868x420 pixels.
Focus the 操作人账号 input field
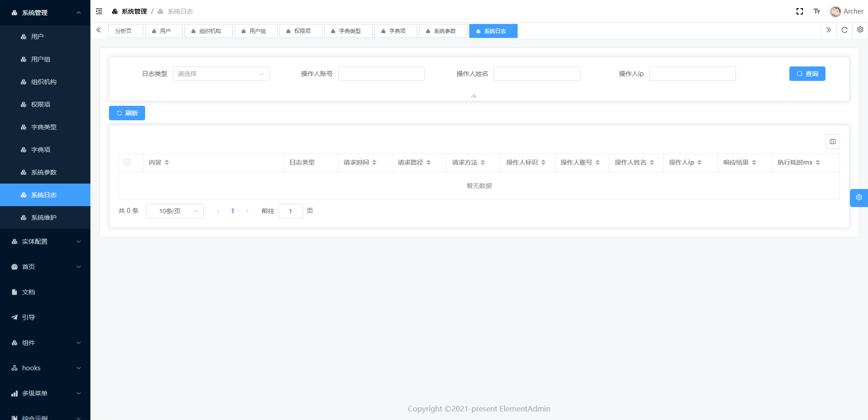pyautogui.click(x=382, y=74)
